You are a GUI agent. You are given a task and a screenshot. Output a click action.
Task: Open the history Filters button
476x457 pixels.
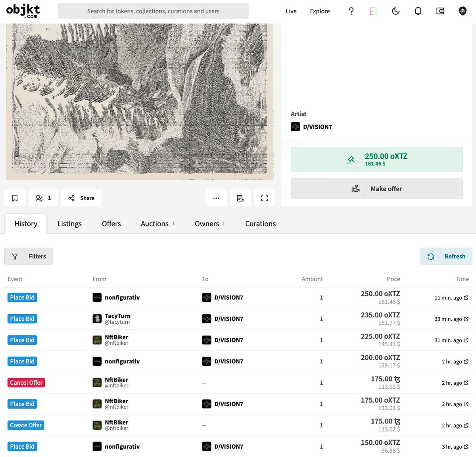pos(29,256)
